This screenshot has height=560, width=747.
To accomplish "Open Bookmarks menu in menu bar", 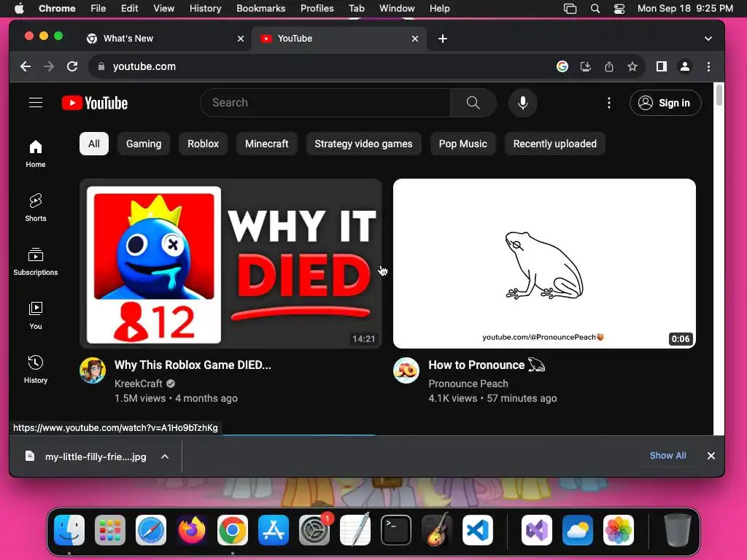I will point(260,9).
